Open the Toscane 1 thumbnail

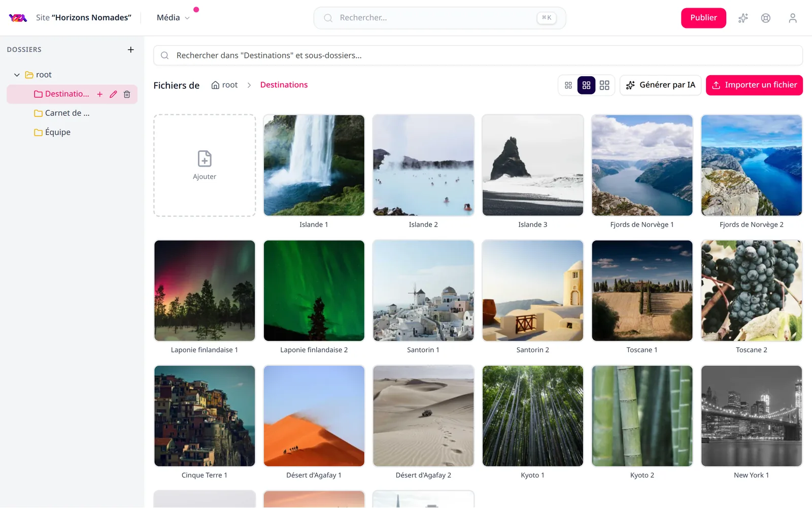(642, 291)
